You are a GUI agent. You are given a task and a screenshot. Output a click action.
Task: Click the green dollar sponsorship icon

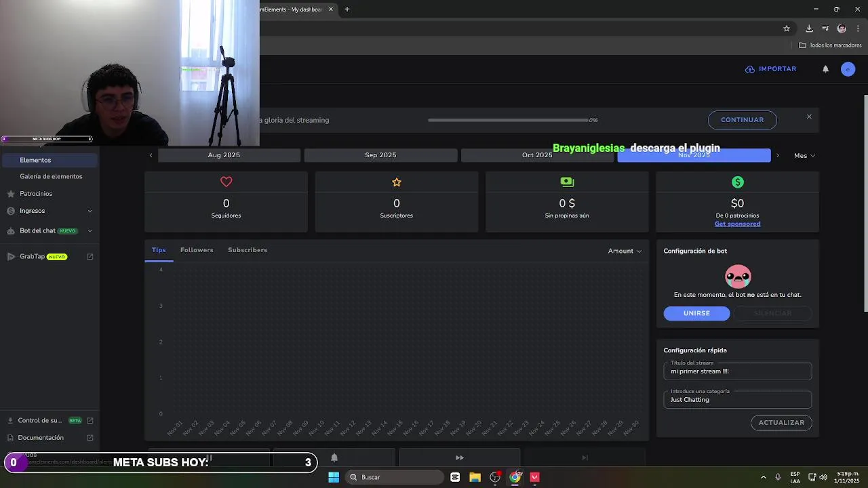click(x=738, y=182)
